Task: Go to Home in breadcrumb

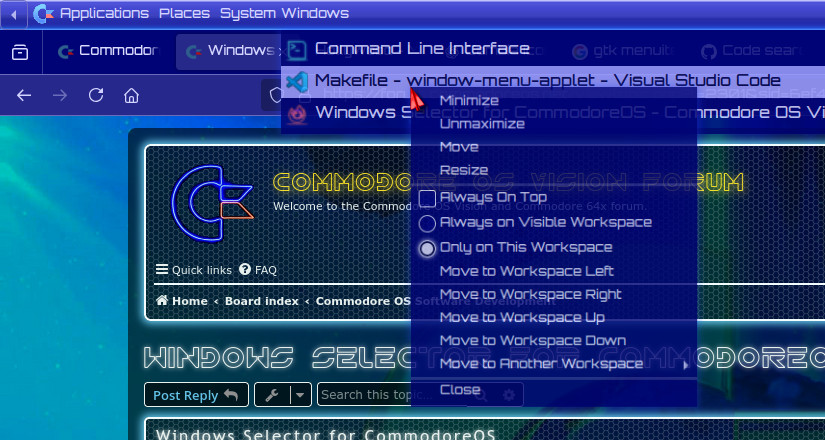Action: tap(189, 301)
